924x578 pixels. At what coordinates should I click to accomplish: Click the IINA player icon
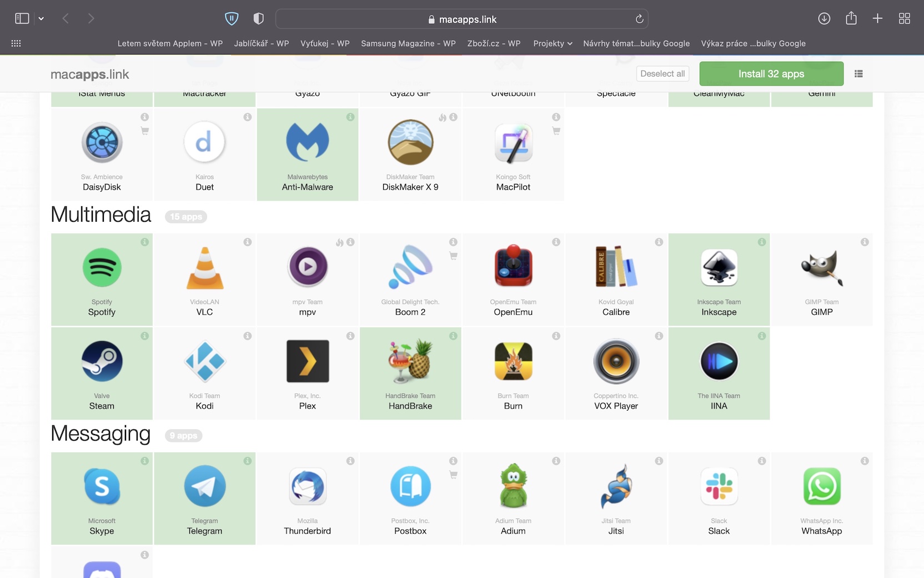719,361
